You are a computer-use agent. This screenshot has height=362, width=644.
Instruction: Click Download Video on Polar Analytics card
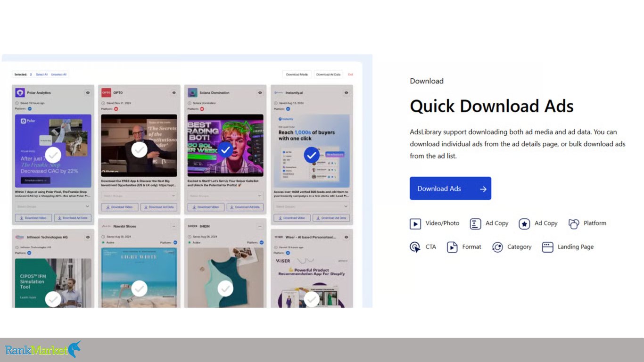33,218
